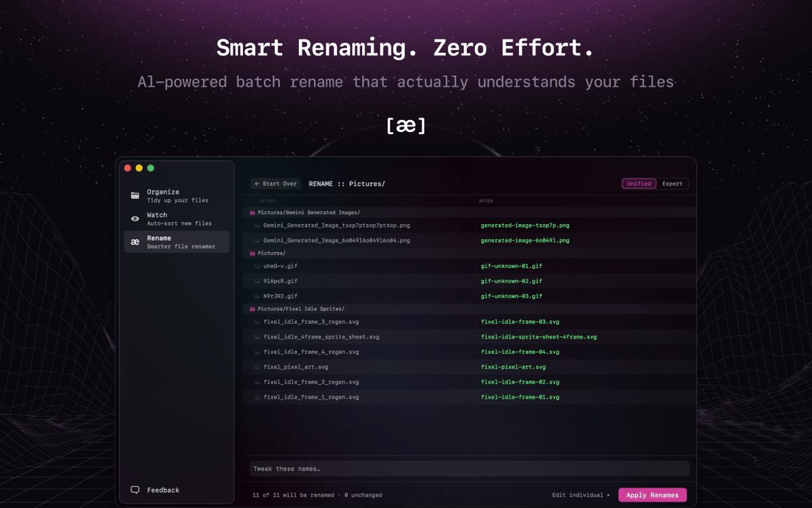Screen dimensions: 812x508
Task: Open the Organize section in sidebar
Action: (179, 196)
